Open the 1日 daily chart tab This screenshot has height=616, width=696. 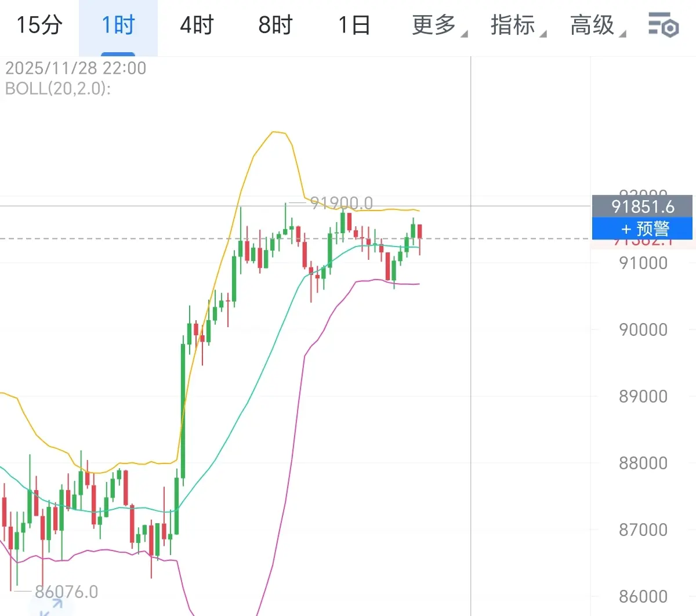click(x=354, y=26)
